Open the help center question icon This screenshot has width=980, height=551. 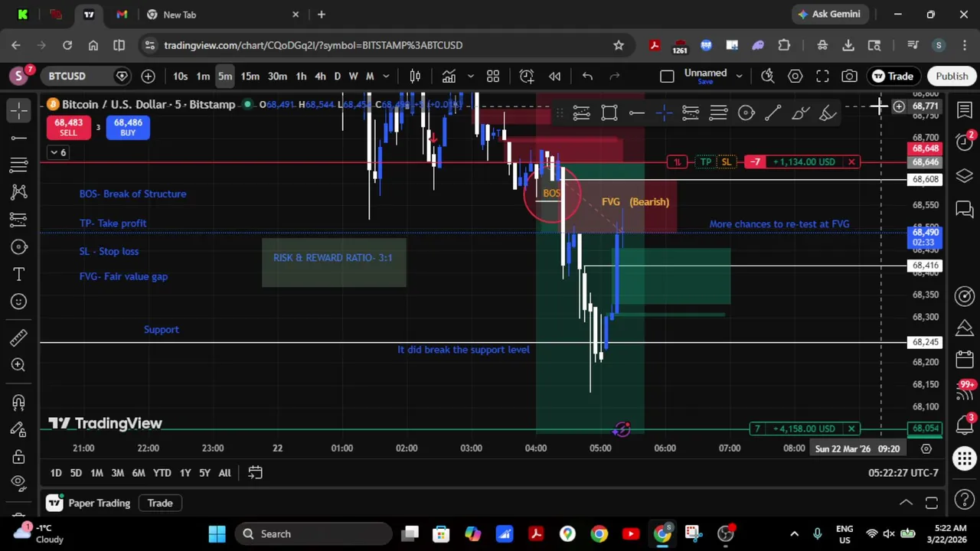[x=965, y=500]
